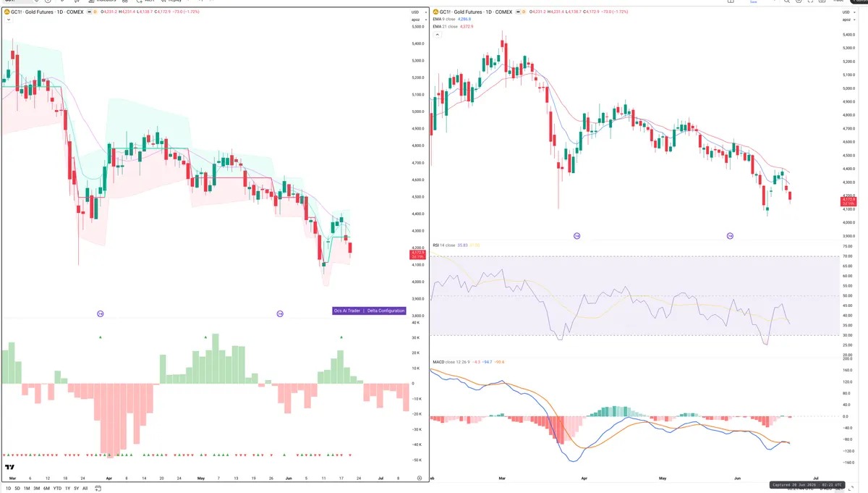Click the 30 K level on the delta axis
868x493 pixels.
(x=416, y=338)
